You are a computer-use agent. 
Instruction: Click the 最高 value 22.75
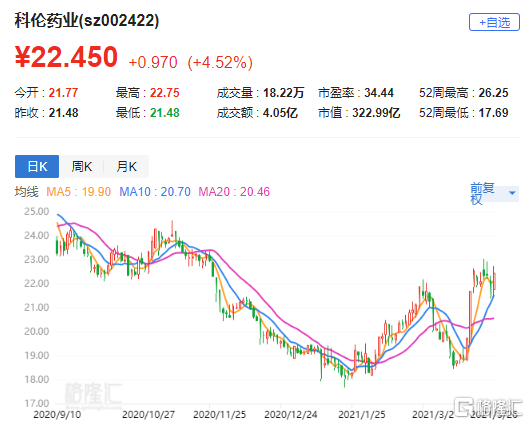[x=165, y=92]
